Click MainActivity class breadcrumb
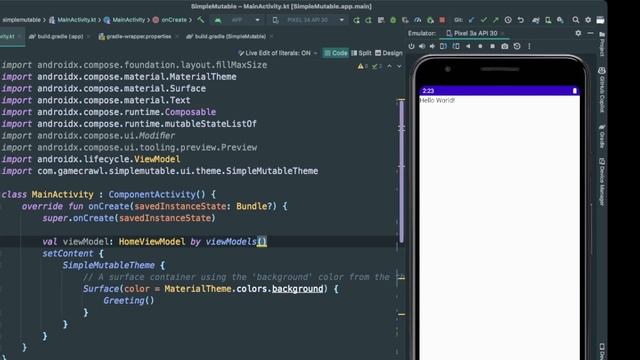 click(124, 20)
